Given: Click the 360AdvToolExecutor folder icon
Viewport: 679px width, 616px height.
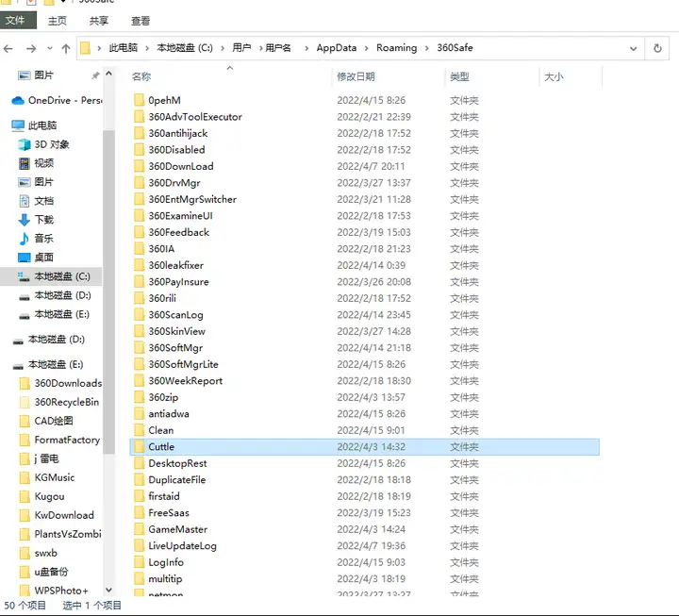Looking at the screenshot, I should pos(139,117).
